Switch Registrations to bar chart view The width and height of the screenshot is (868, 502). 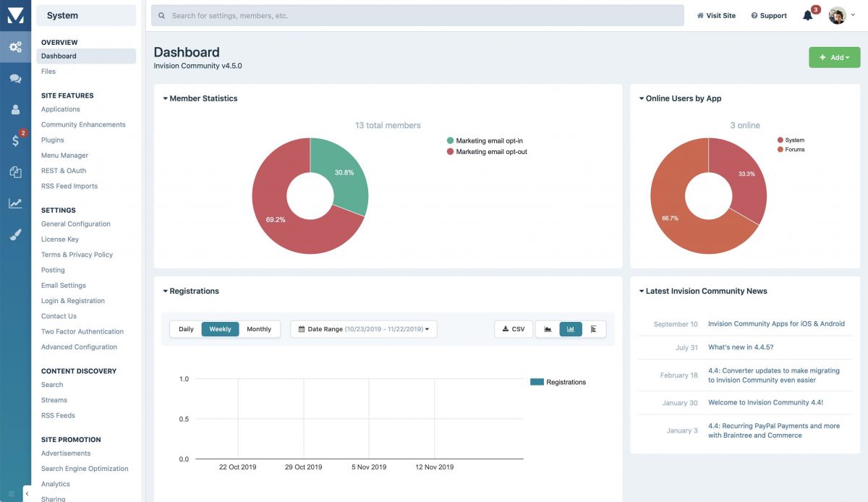tap(571, 329)
